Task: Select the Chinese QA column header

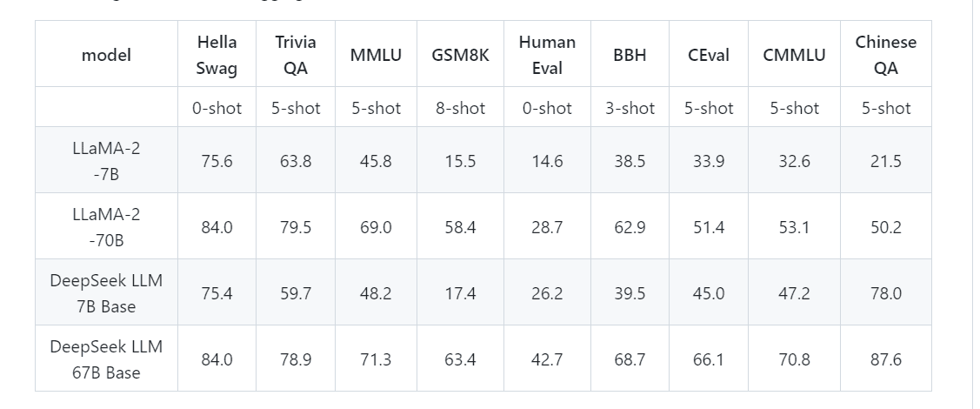Action: coord(885,55)
